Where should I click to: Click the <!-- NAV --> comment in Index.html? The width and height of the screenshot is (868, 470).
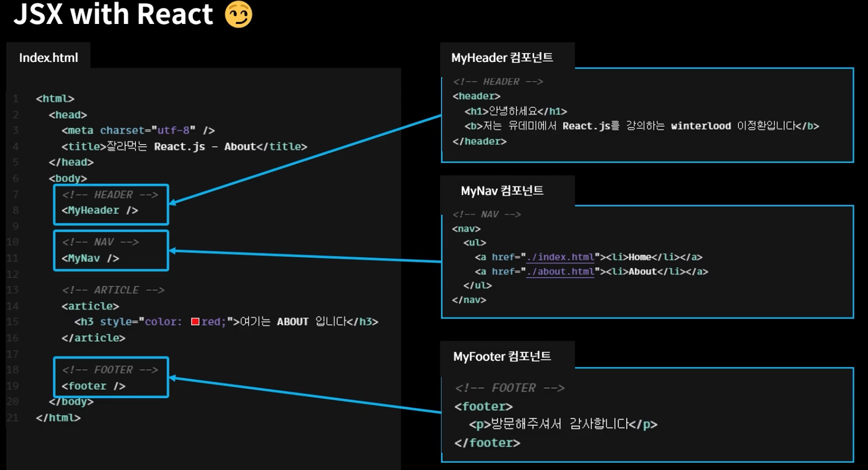pos(100,242)
